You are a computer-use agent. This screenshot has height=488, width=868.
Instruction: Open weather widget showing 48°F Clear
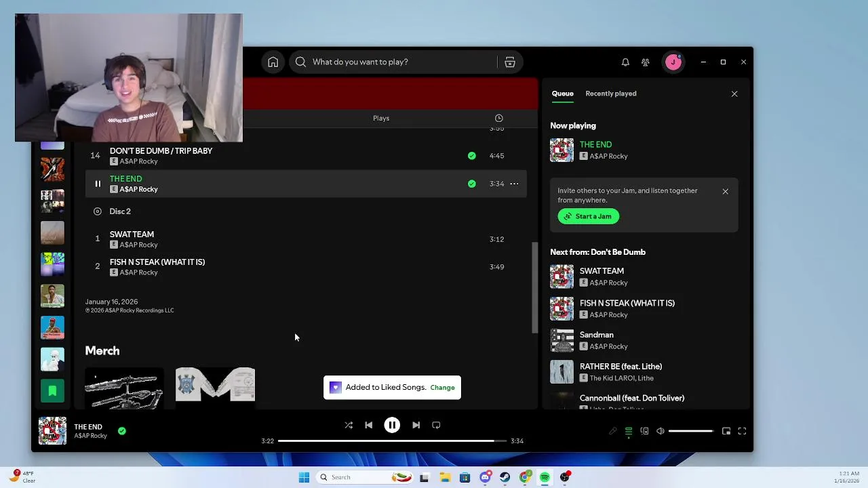click(22, 476)
